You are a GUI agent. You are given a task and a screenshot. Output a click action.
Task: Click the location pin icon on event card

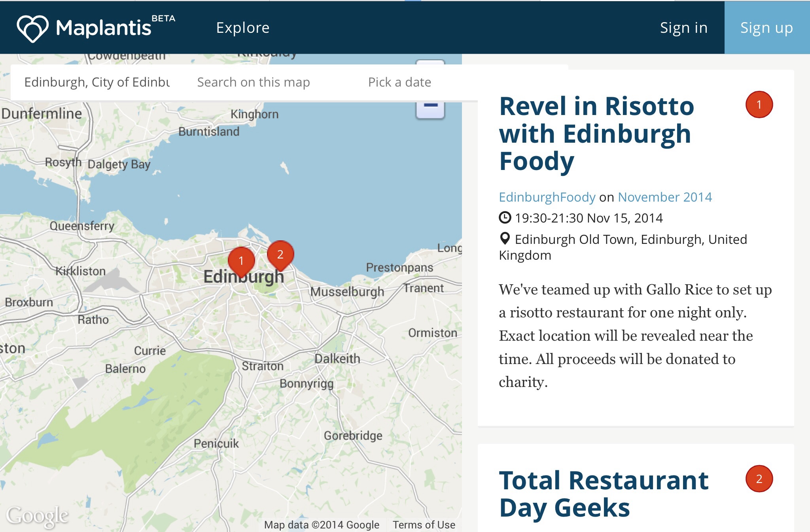pos(505,239)
